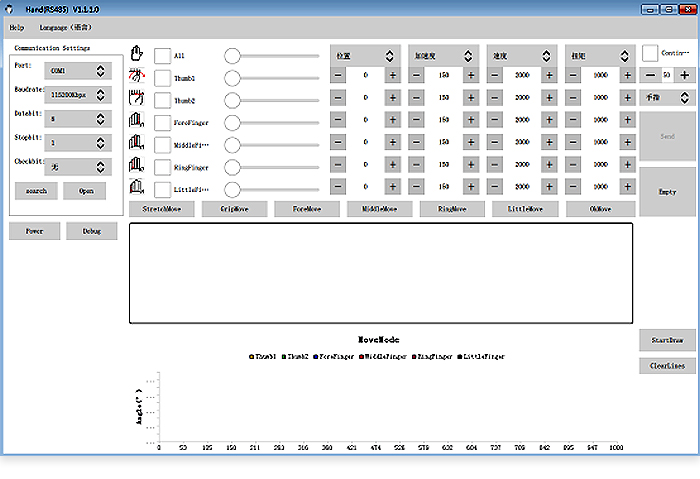
Task: Click the MiddleFinger hand icon
Action: click(x=137, y=143)
